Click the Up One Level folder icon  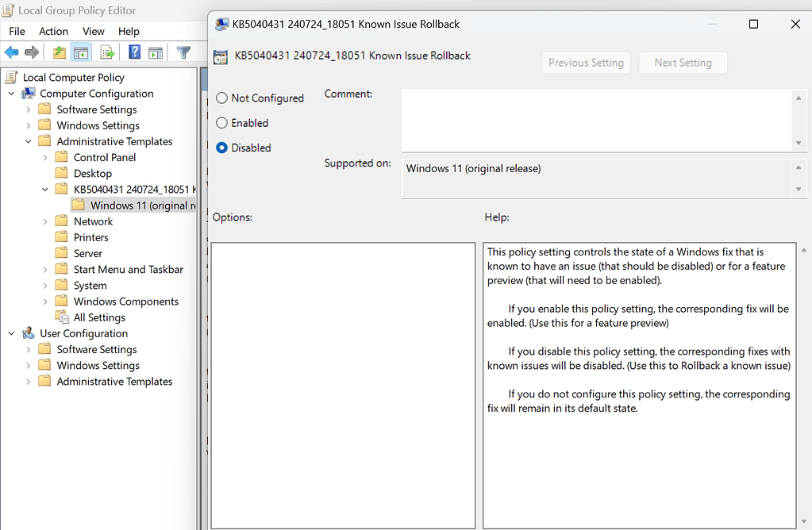pyautogui.click(x=60, y=52)
